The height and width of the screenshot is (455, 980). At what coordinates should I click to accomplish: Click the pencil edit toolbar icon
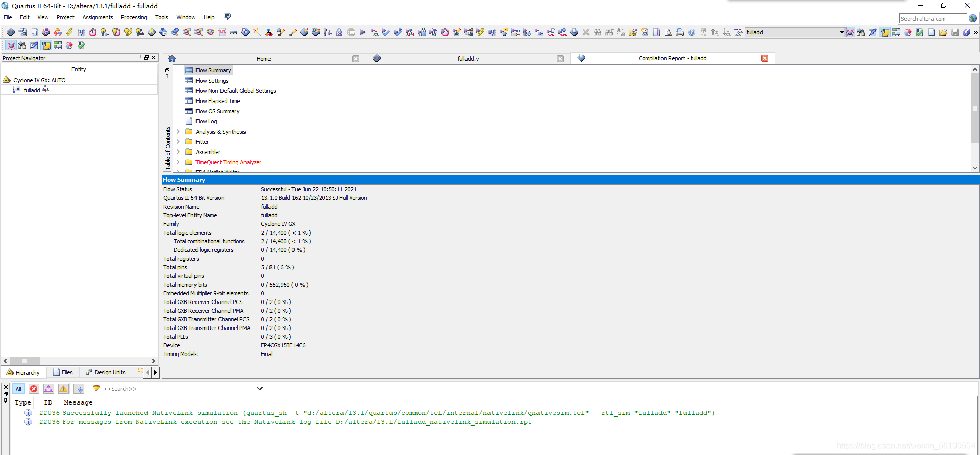click(x=292, y=32)
